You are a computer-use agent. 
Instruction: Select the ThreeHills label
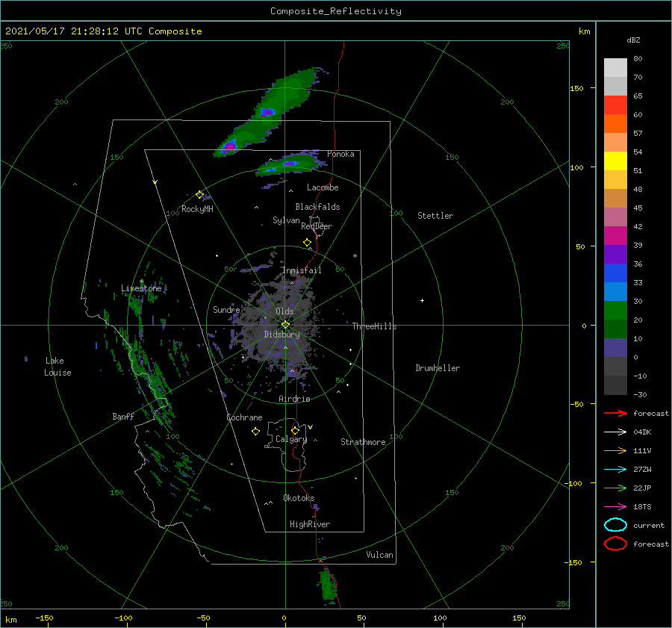click(x=375, y=326)
